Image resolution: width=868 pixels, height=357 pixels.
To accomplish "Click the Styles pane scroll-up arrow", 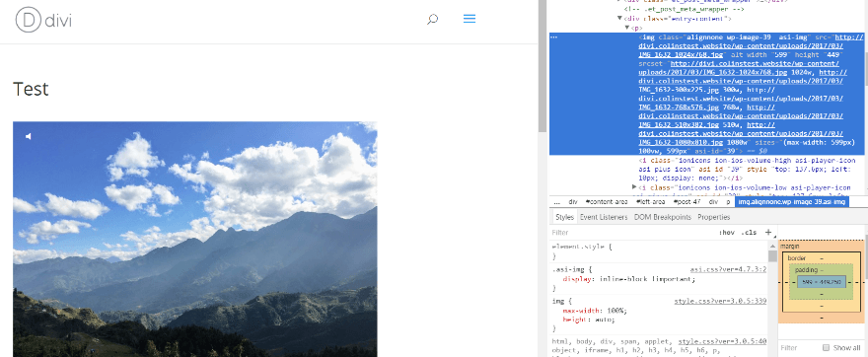I will (772, 245).
